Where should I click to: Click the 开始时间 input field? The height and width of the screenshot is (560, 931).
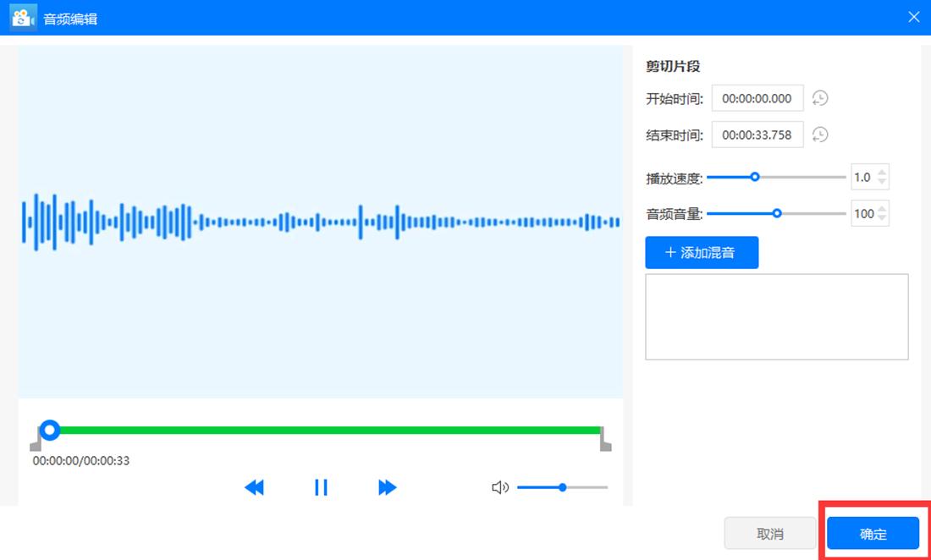(756, 98)
